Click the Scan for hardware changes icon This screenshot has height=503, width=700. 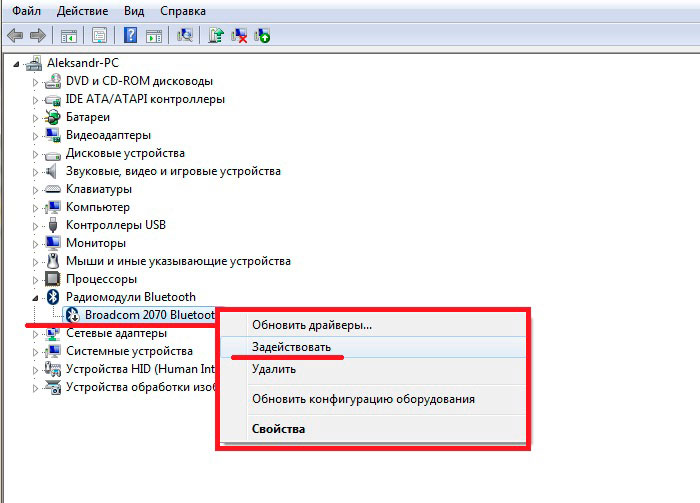coord(185,35)
